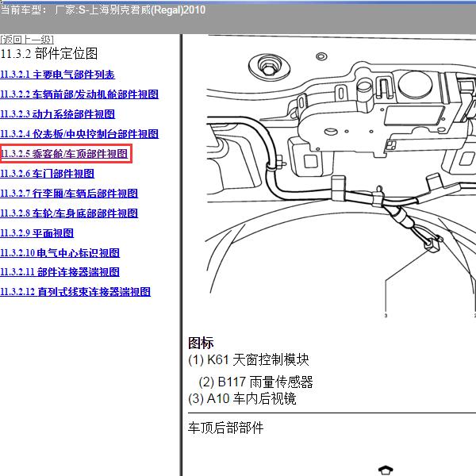Open 11.3.2.6 车门部件视图 link
This screenshot has height=476, width=476.
tap(47, 174)
